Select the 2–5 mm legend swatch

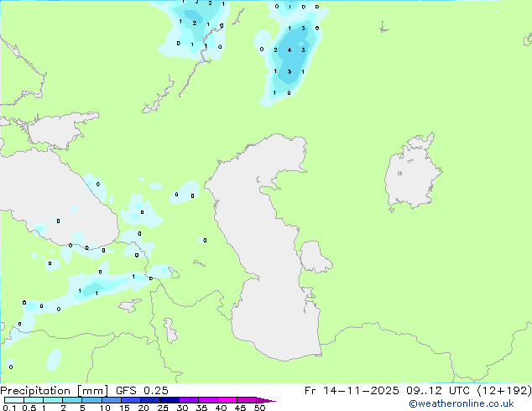[72, 400]
